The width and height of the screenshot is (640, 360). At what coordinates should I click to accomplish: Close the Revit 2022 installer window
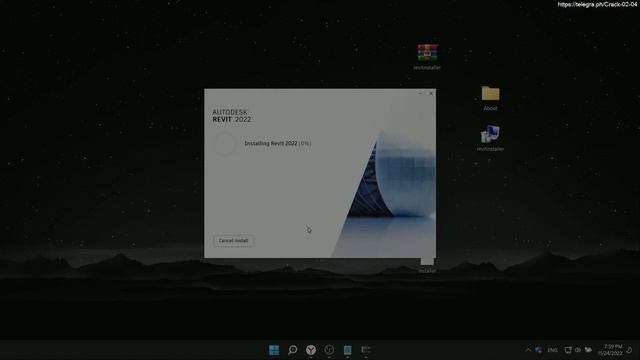pyautogui.click(x=431, y=93)
